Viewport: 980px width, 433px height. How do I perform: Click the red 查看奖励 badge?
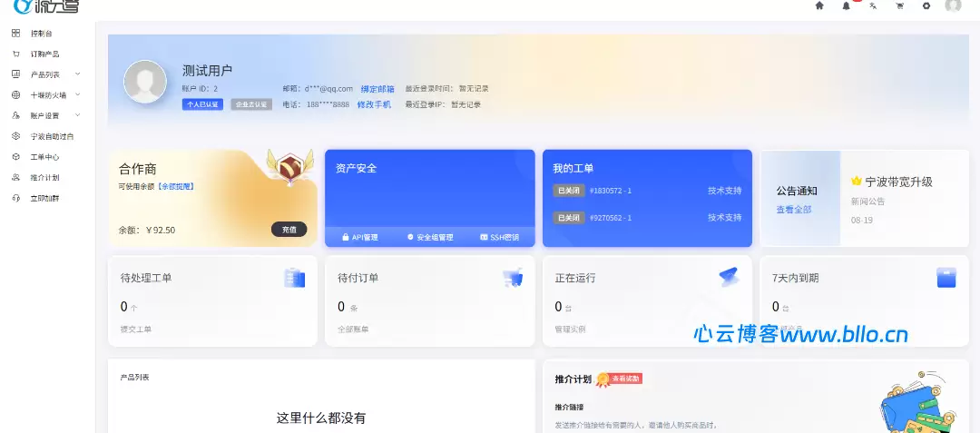[x=626, y=379]
